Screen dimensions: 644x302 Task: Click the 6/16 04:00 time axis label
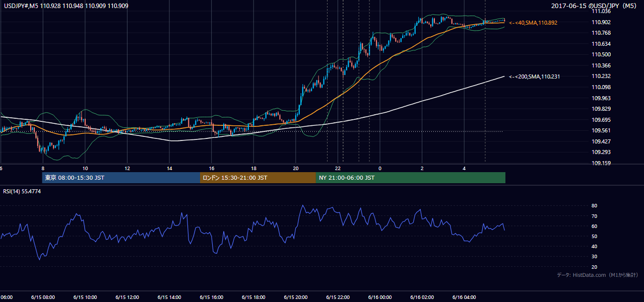[465, 297]
